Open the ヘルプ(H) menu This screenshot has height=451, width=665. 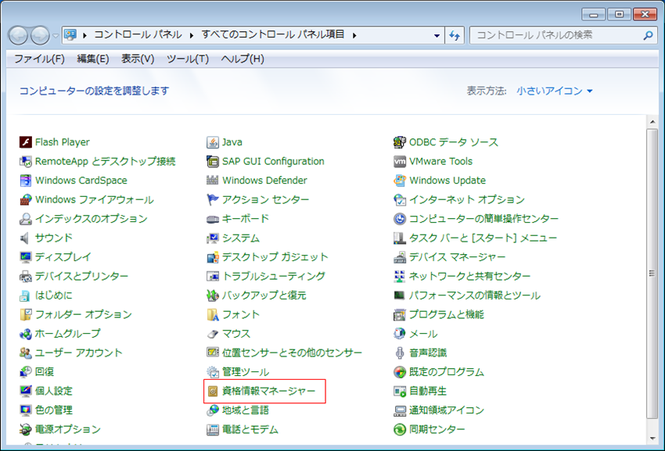[243, 59]
